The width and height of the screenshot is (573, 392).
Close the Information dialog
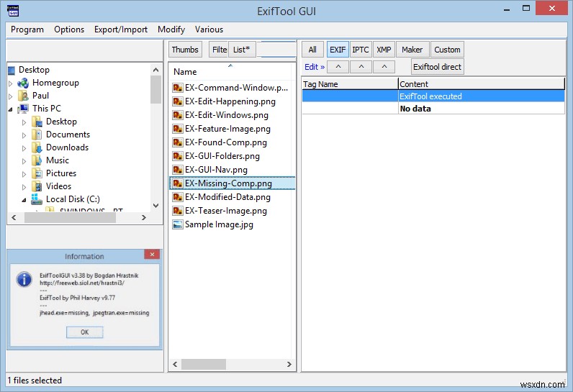coord(152,255)
